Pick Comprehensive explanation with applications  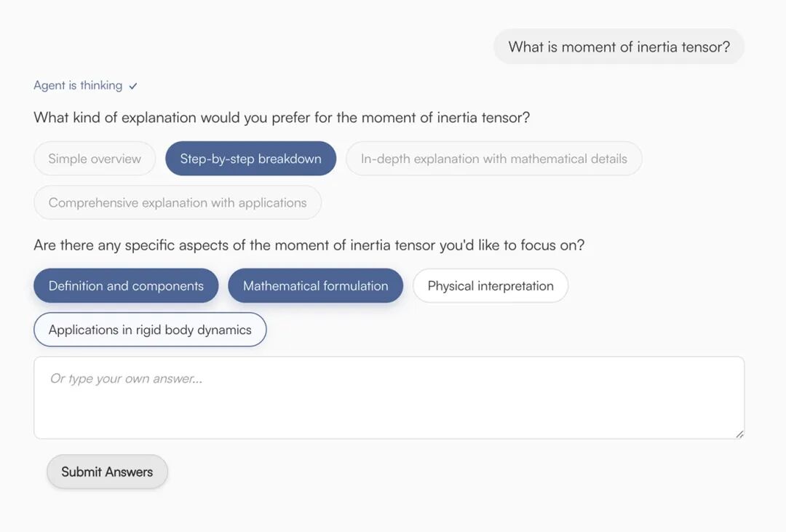(x=178, y=202)
